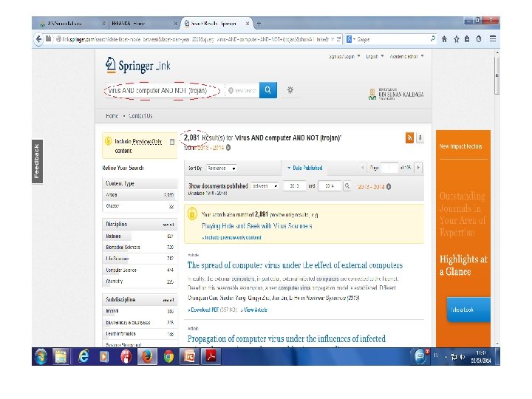Go to the next results page arrow

coord(418,168)
